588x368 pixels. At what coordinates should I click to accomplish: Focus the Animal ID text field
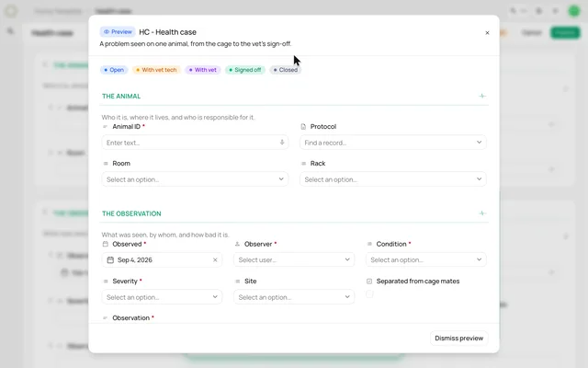point(195,143)
